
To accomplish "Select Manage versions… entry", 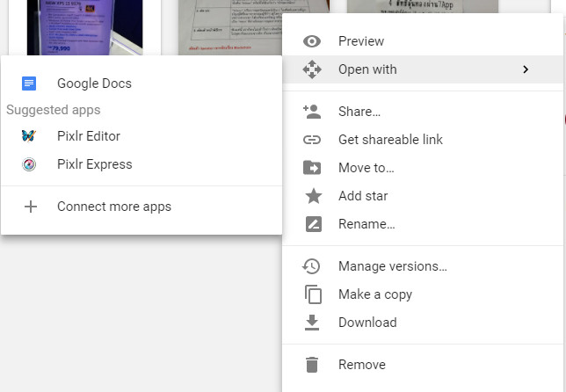I will [x=423, y=266].
